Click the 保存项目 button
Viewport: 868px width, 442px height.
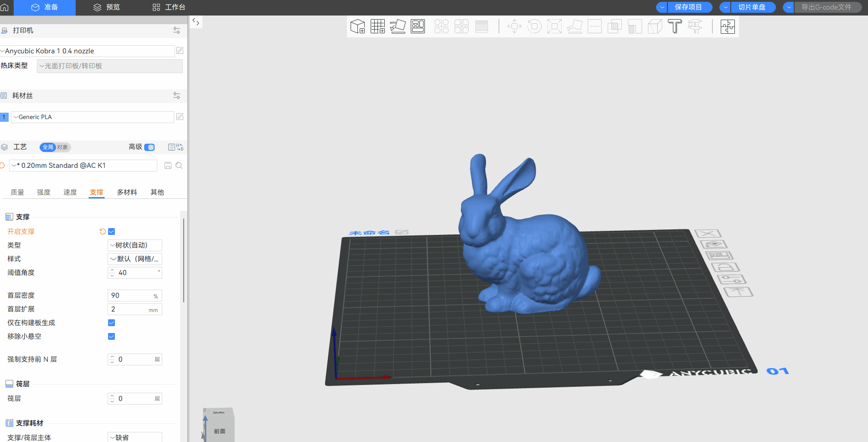coord(689,7)
